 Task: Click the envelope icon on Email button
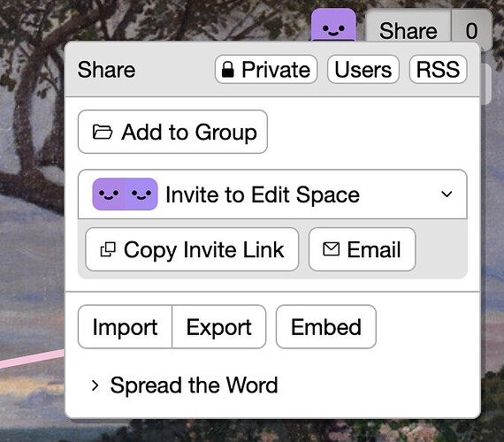tap(331, 249)
